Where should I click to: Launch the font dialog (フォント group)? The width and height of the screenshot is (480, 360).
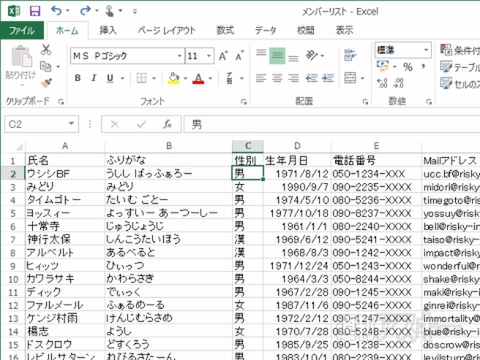244,102
